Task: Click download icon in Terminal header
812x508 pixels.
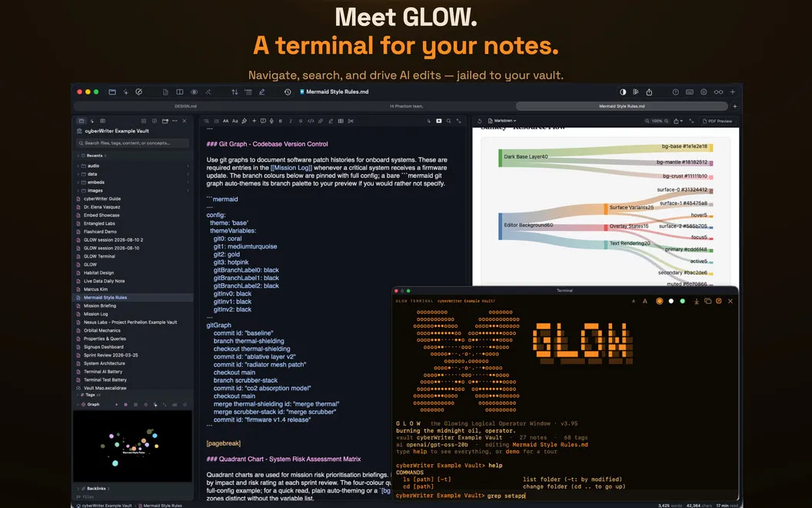Action: point(697,301)
